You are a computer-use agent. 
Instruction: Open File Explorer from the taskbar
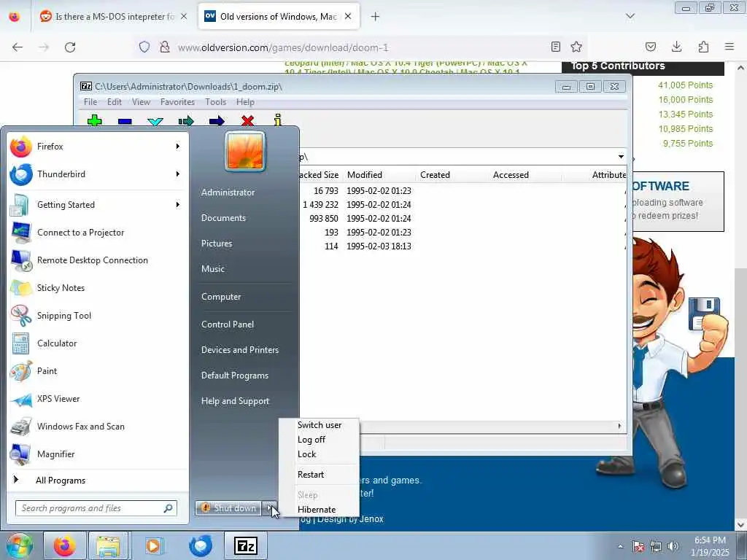pyautogui.click(x=108, y=545)
